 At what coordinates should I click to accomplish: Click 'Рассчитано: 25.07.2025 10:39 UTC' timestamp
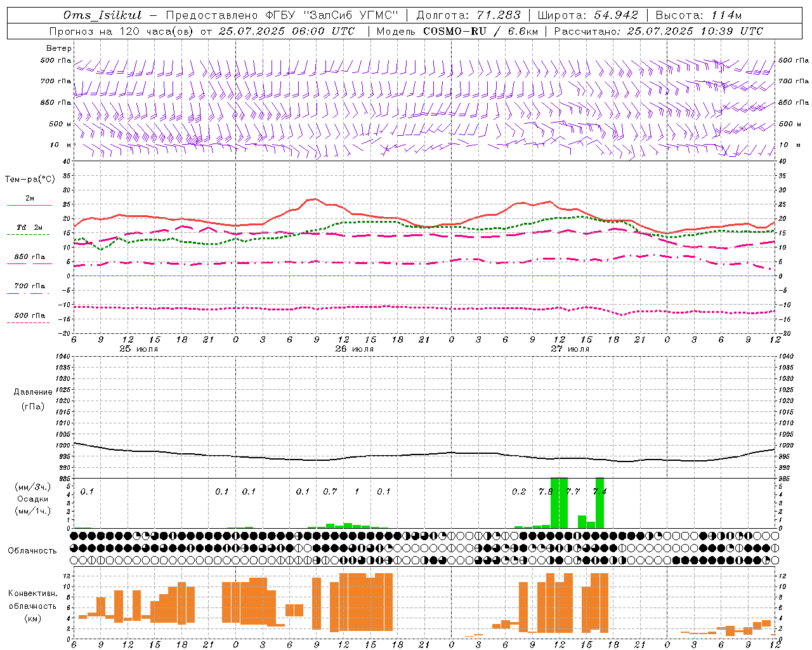658,31
